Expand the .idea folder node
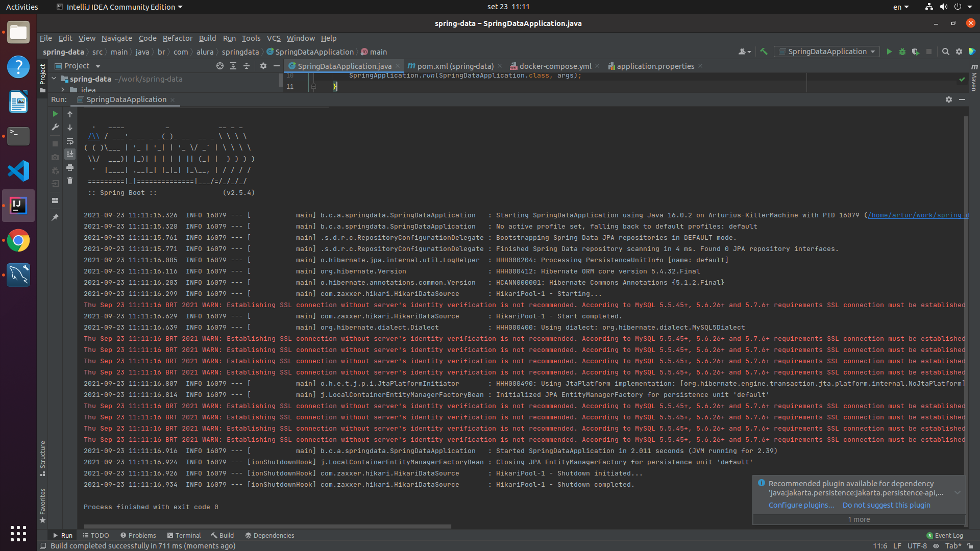Screen dimensions: 980x551 tap(63, 90)
